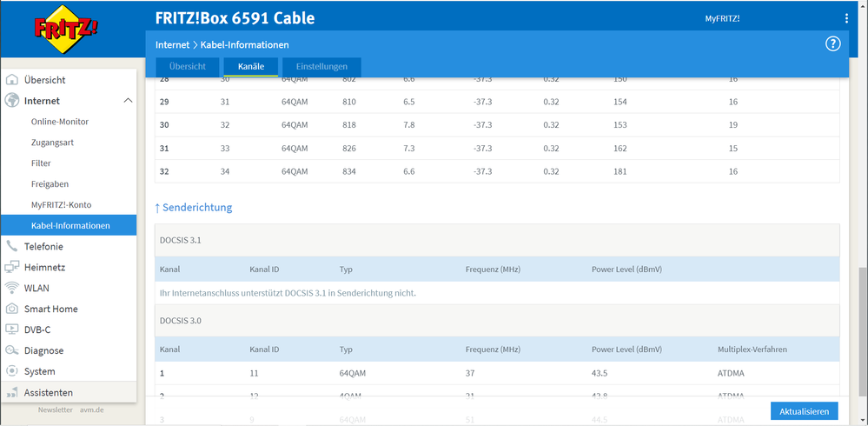Click the FRITZ! logo

(66, 30)
